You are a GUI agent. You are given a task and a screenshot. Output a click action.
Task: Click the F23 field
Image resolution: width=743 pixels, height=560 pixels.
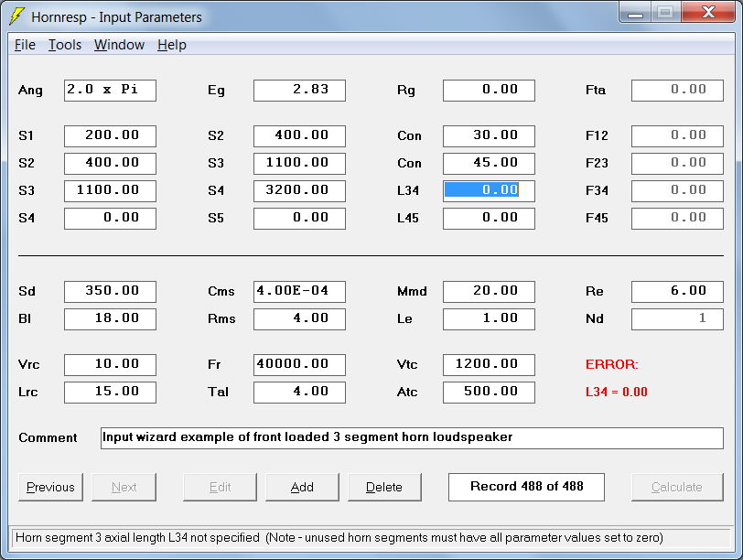[678, 164]
